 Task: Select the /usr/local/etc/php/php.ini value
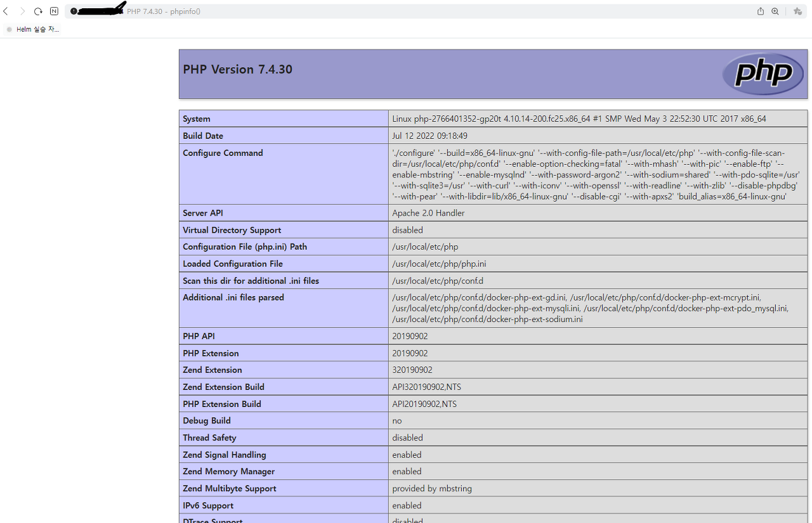pyautogui.click(x=439, y=264)
